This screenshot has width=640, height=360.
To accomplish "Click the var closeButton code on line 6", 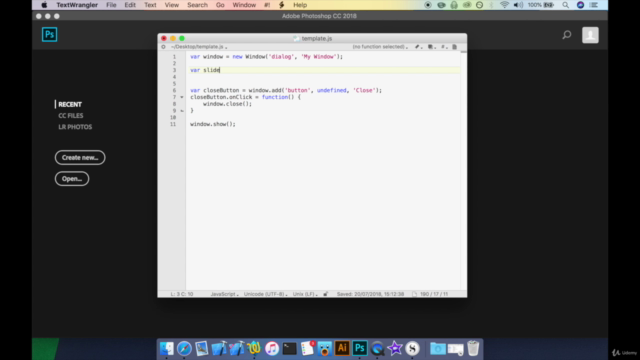I will point(286,91).
